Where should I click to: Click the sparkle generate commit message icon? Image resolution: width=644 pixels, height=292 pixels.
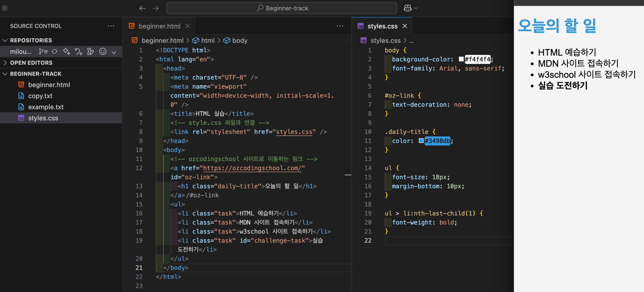[x=67, y=52]
